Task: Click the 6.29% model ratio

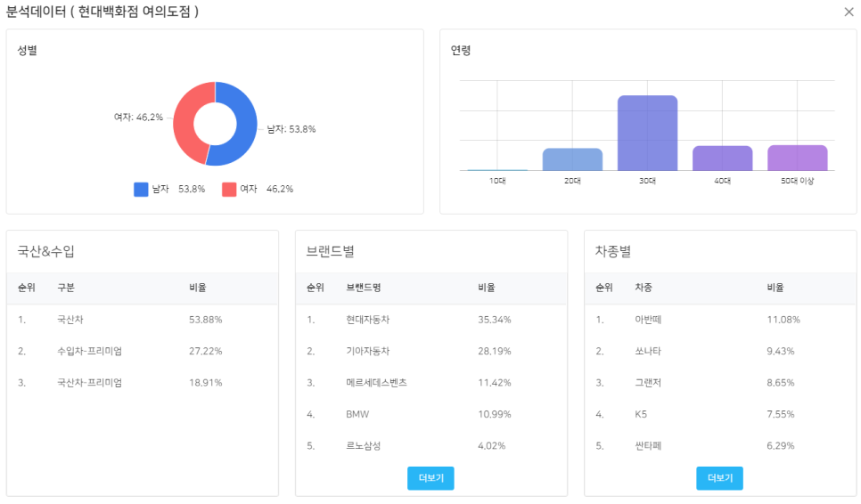Action: tap(780, 446)
